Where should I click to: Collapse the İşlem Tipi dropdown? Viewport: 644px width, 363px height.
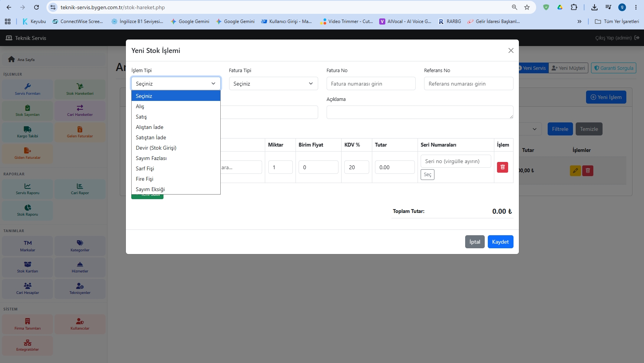coord(176,84)
